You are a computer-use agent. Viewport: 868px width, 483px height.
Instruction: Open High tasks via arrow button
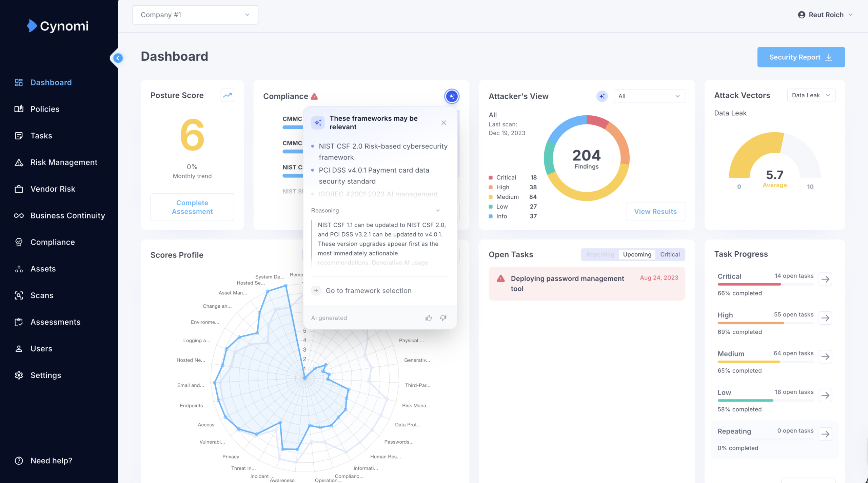[x=825, y=318]
